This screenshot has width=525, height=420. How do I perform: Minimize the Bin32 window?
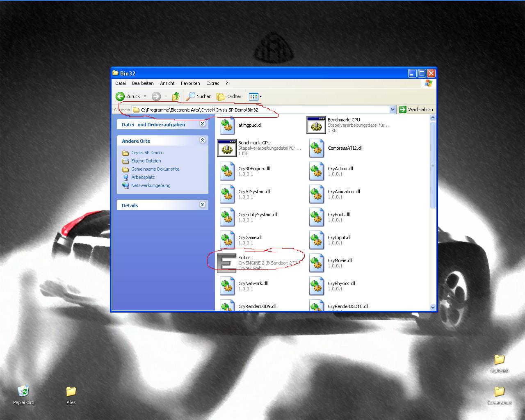[412, 73]
